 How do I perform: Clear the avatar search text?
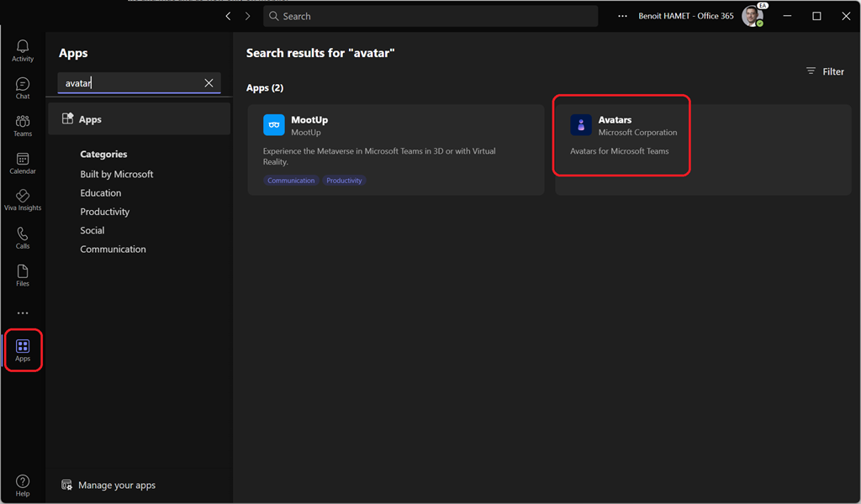point(209,83)
